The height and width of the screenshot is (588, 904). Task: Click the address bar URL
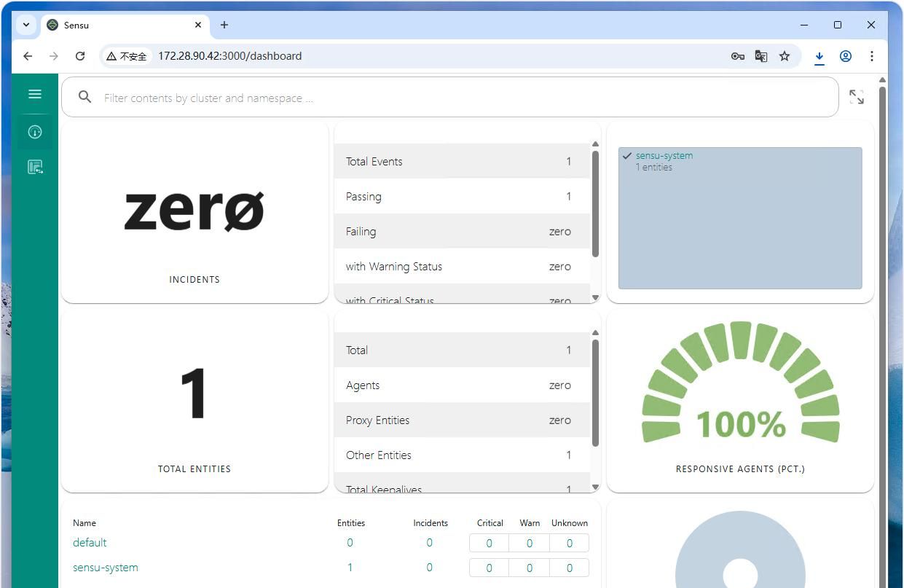coord(229,56)
